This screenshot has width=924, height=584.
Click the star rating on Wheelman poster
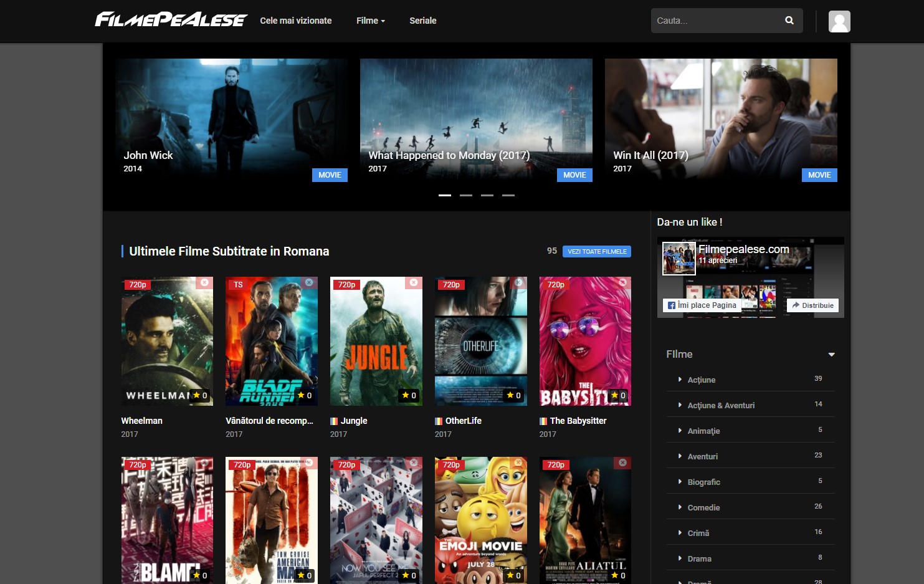click(201, 395)
